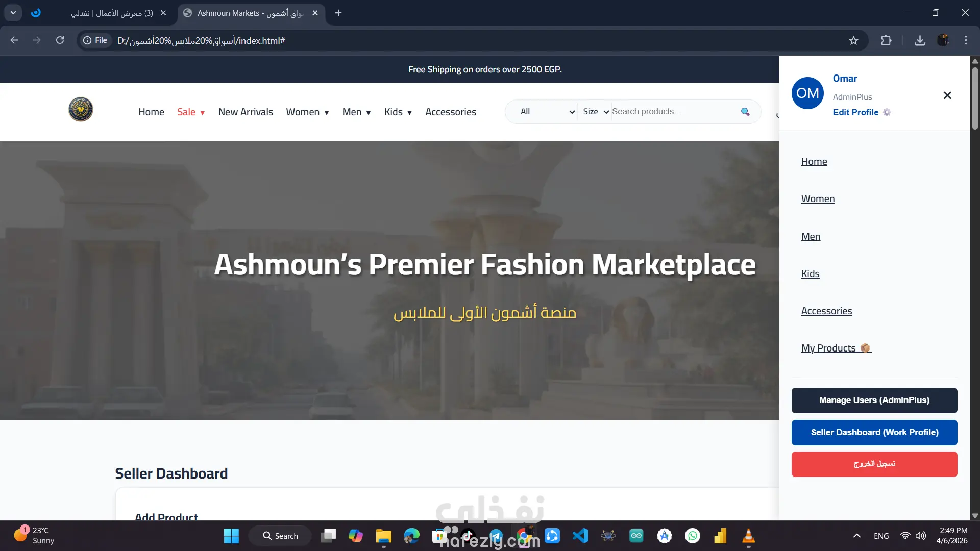This screenshot has width=980, height=551.
Task: Switch to the معرض الأعمال browser tab
Action: pos(112,13)
